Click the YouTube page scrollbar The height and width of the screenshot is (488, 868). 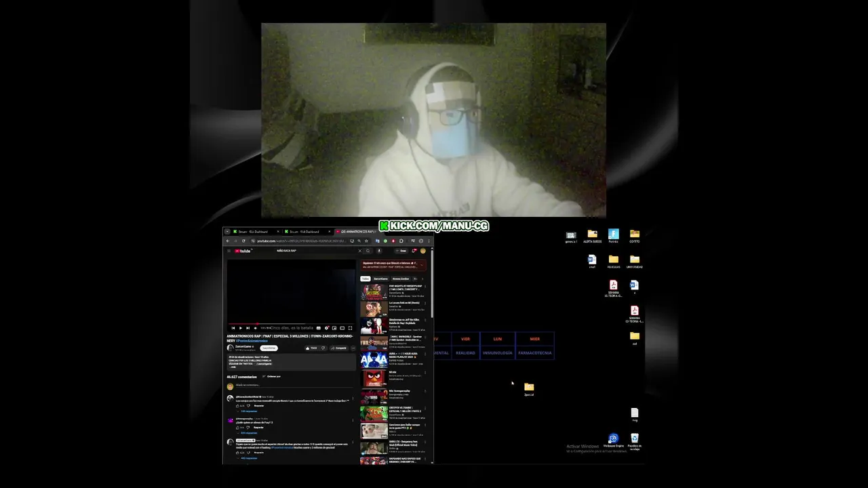[x=432, y=283]
